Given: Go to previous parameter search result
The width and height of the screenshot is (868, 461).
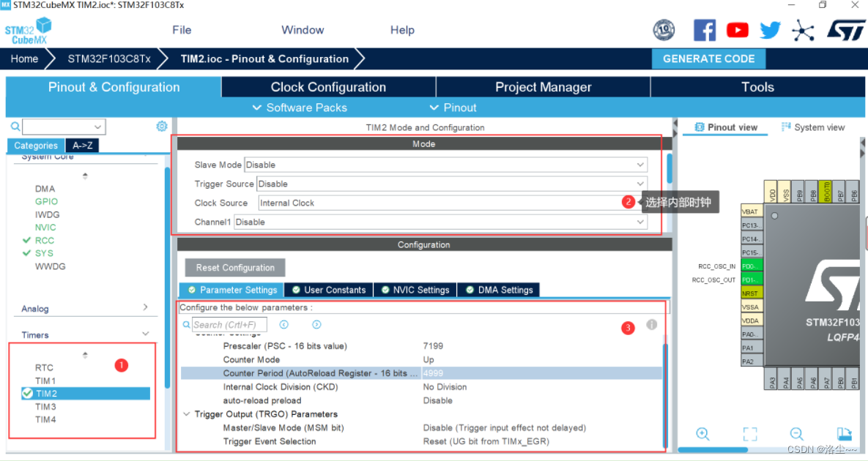Looking at the screenshot, I should click(284, 324).
